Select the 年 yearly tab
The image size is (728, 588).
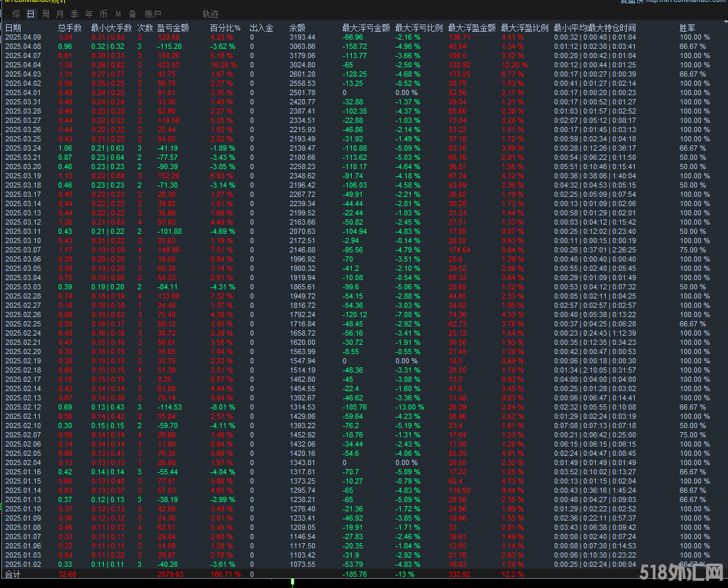pos(89,14)
